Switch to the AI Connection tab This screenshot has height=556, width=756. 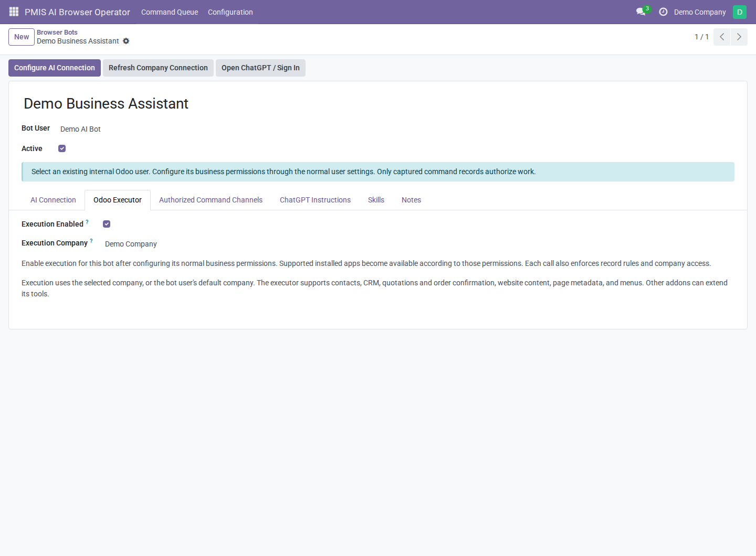53,200
